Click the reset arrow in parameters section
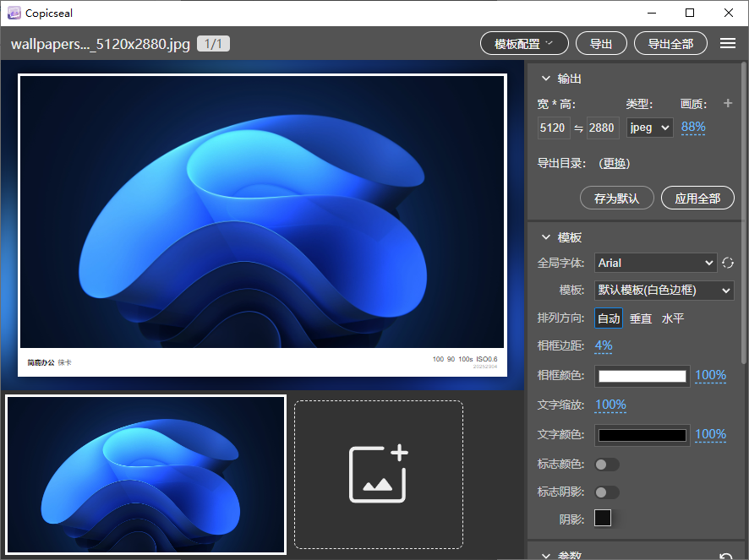This screenshot has width=749, height=560. point(724,557)
